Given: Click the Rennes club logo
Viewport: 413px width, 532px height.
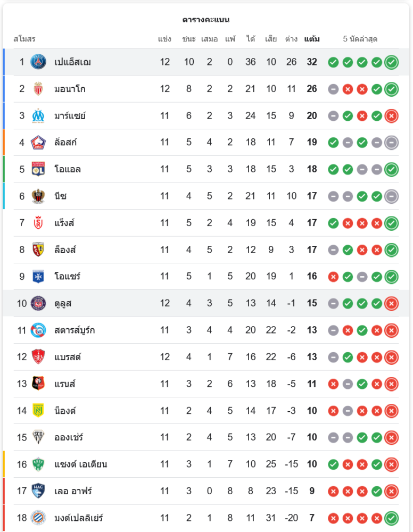Looking at the screenshot, I should click(x=38, y=384).
